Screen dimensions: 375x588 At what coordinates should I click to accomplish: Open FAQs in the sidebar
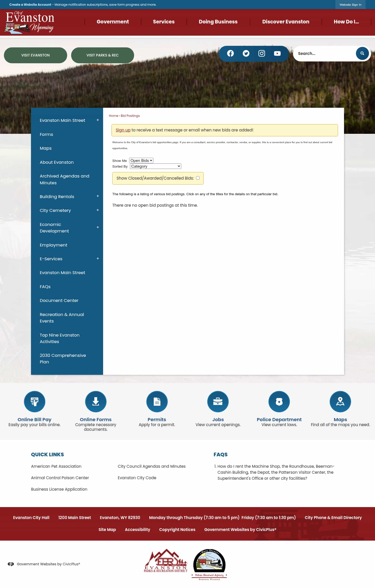click(45, 287)
